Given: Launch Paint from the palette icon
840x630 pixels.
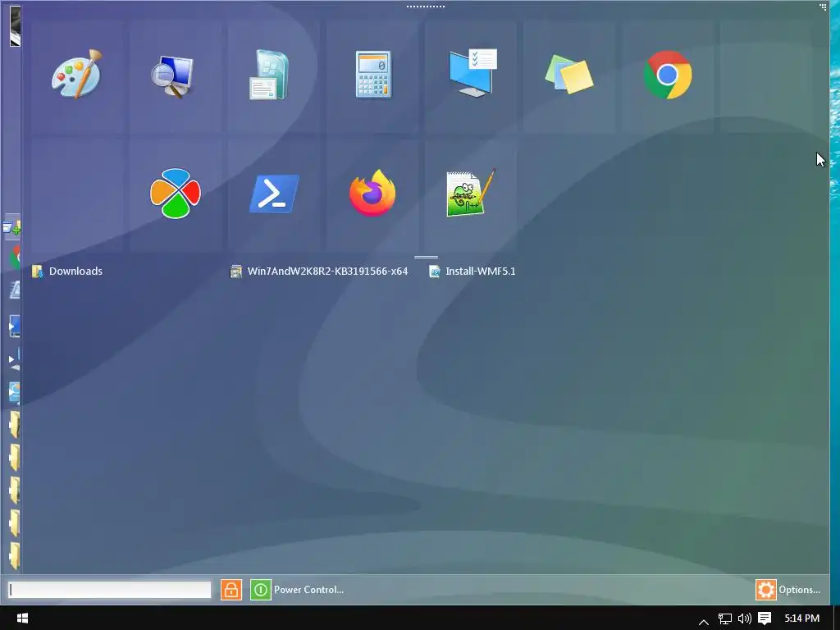Looking at the screenshot, I should [x=76, y=75].
